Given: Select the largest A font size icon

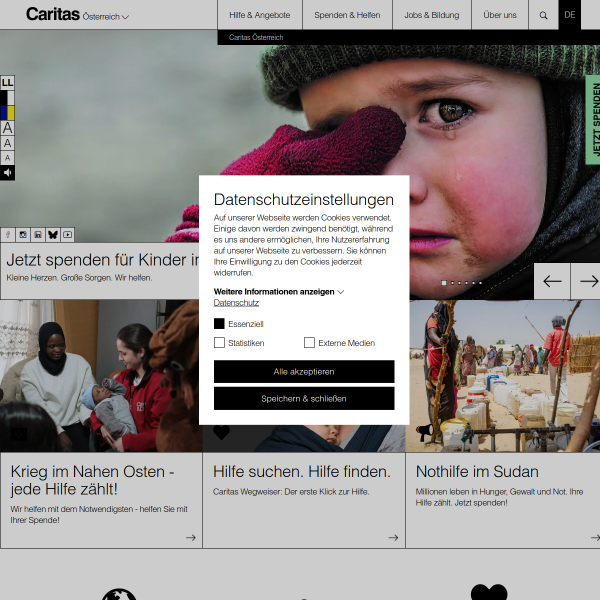Looking at the screenshot, I should click(7, 127).
